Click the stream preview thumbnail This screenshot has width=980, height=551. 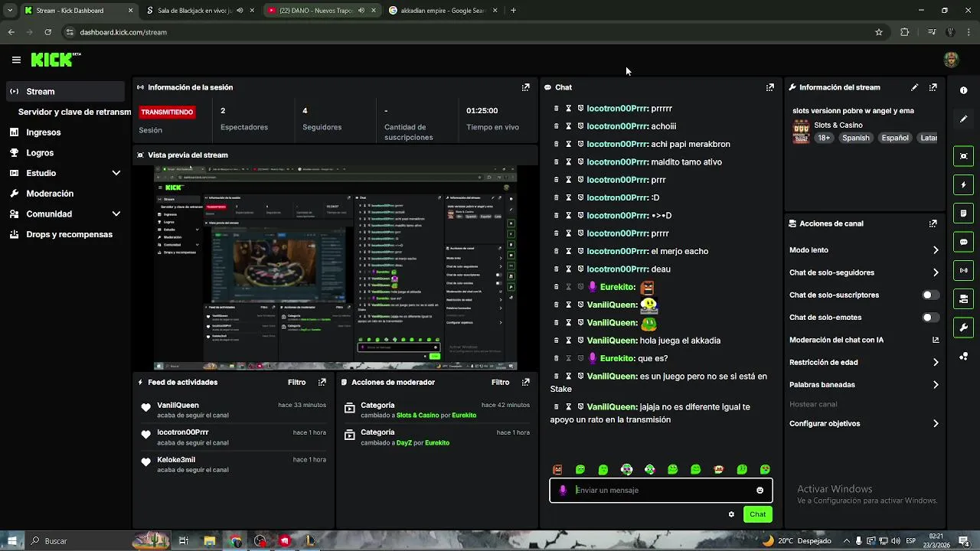(335, 267)
